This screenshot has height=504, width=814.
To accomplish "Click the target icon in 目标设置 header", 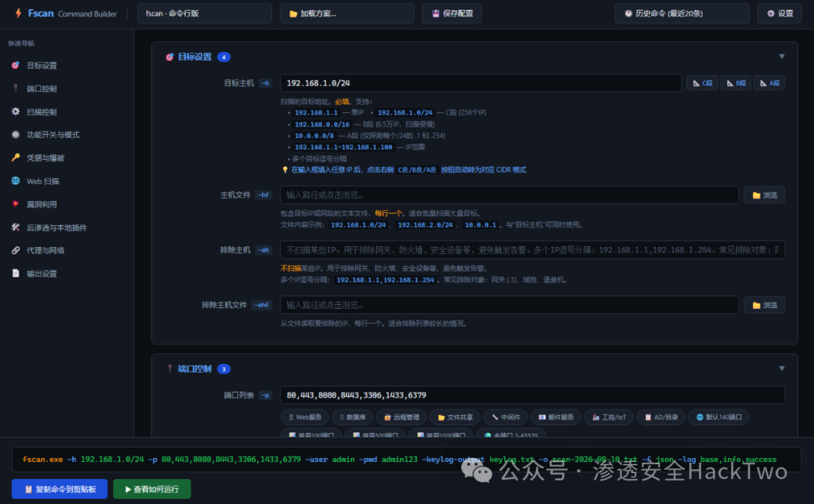I will pyautogui.click(x=170, y=57).
